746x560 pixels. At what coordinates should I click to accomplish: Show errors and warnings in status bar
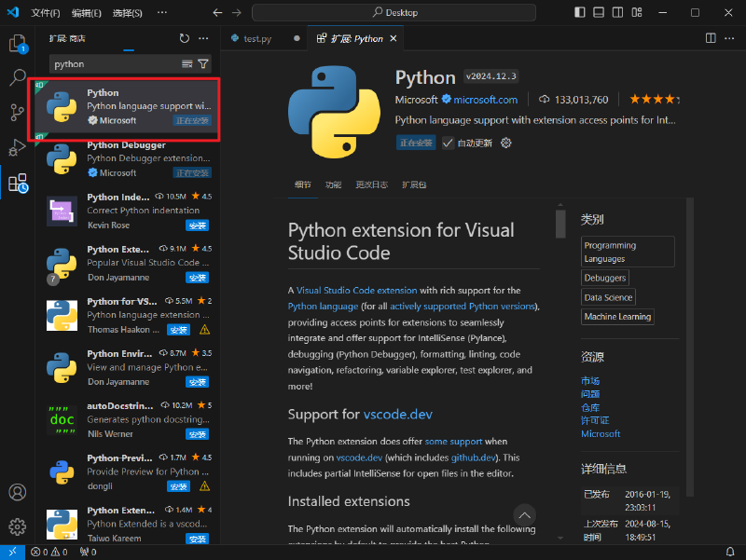click(x=49, y=552)
